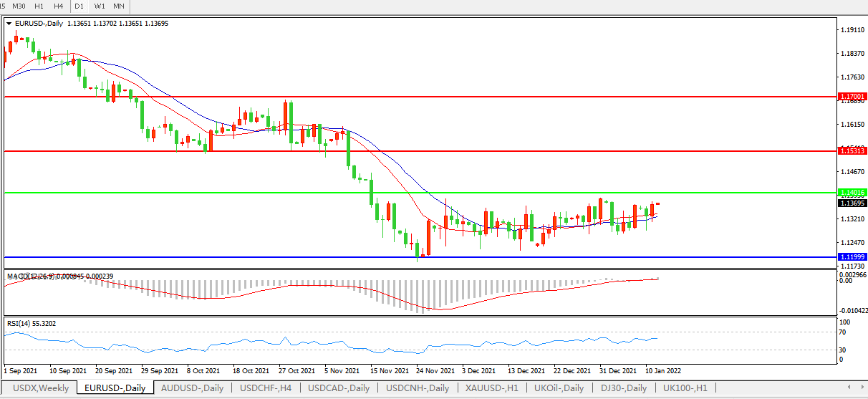The image size is (868, 399).
Task: Switch to the UKOil-,Daily tab
Action: pos(559,388)
